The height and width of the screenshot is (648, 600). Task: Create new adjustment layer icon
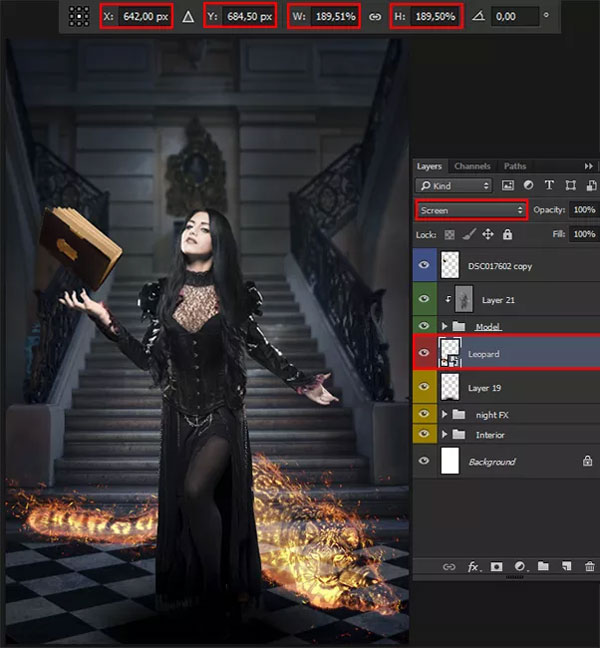[x=519, y=567]
